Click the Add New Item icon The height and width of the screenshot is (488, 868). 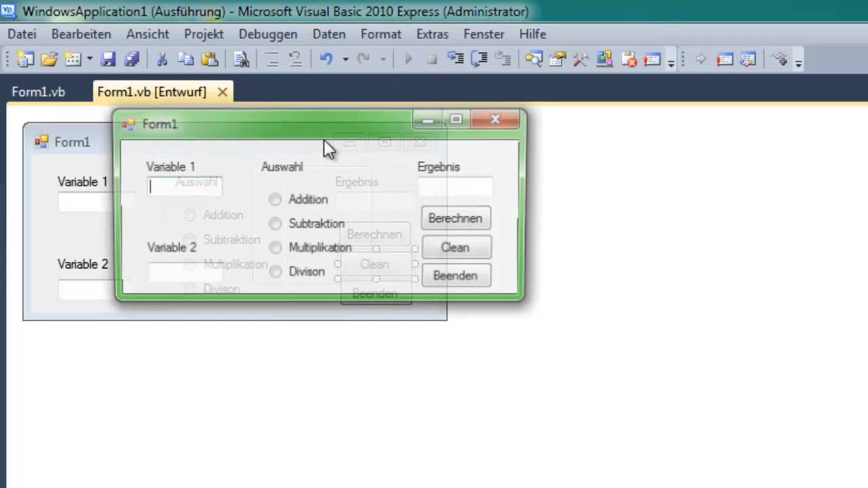(73, 59)
